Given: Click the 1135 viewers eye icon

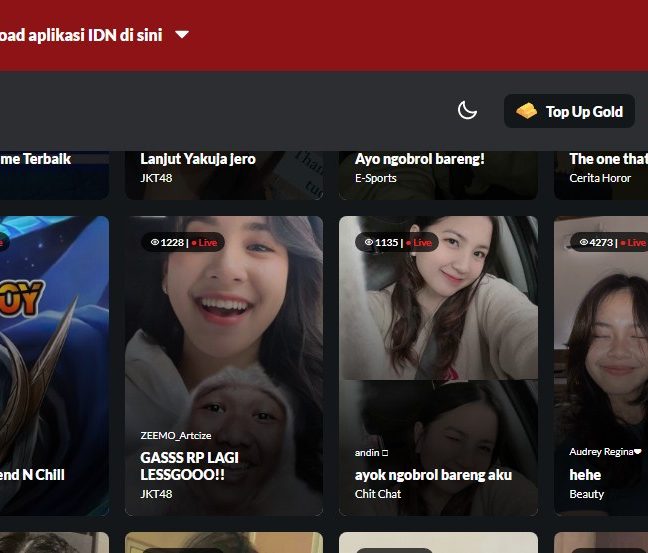Looking at the screenshot, I should point(369,243).
